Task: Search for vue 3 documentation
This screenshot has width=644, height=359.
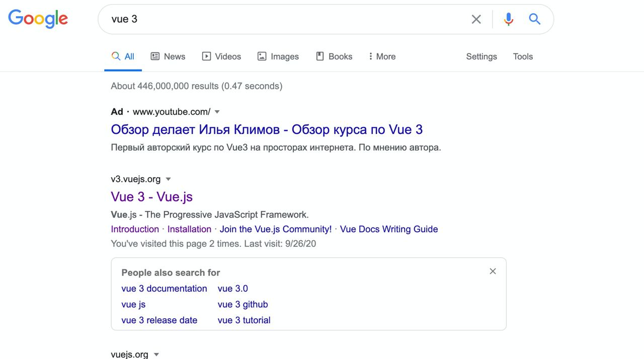Action: (164, 289)
